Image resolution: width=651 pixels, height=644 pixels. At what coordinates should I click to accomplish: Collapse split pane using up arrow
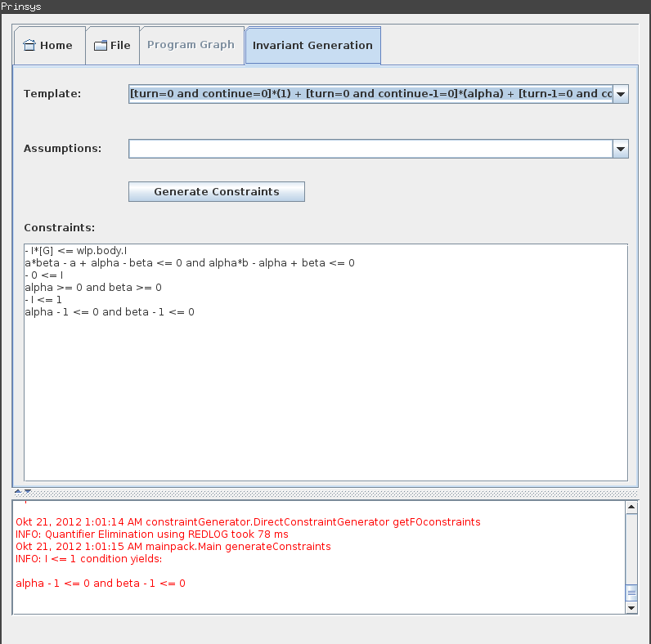[x=18, y=491]
